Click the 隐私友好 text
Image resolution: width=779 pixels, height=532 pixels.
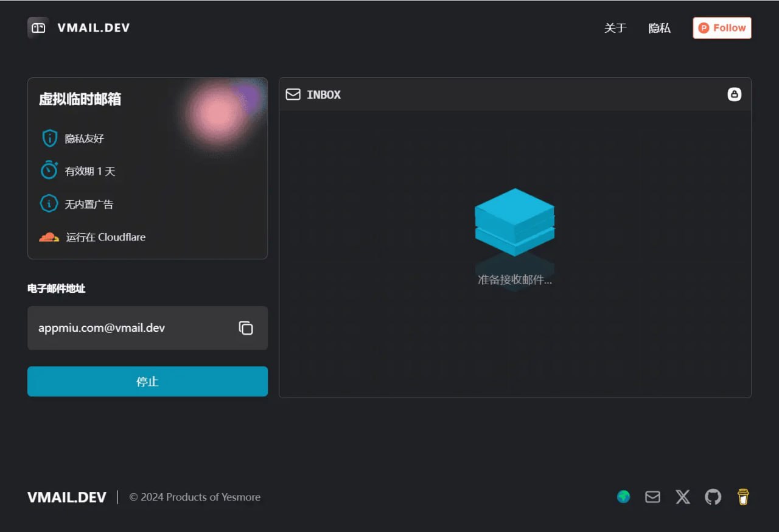click(85, 139)
